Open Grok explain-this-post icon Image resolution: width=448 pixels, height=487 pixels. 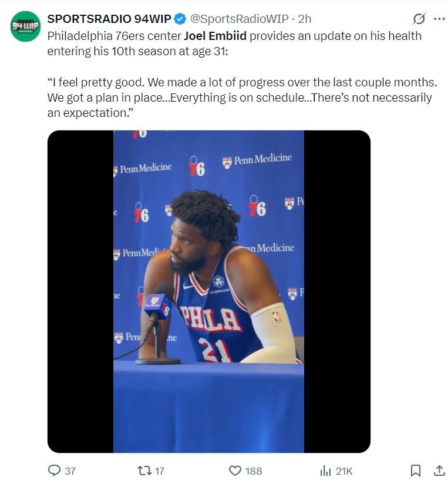tap(419, 19)
